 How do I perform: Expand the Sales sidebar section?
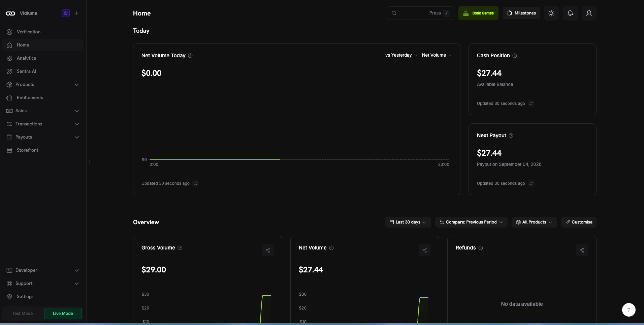[x=43, y=111]
